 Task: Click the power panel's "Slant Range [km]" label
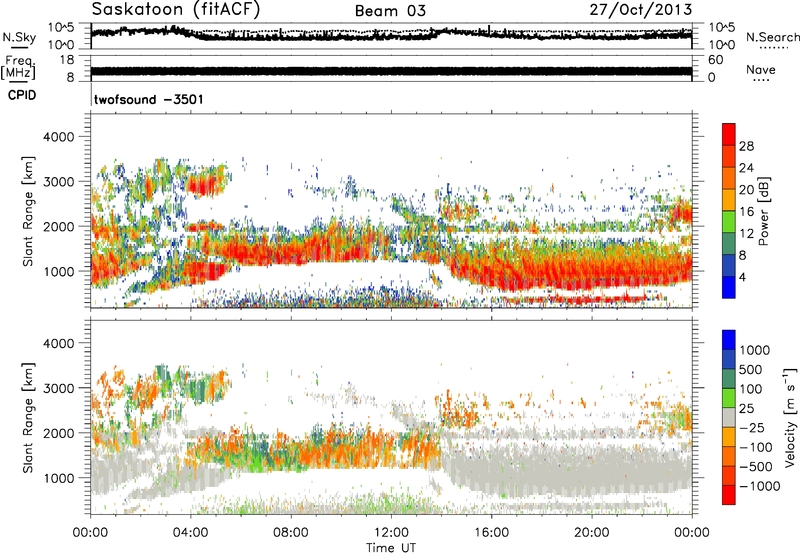28,211
